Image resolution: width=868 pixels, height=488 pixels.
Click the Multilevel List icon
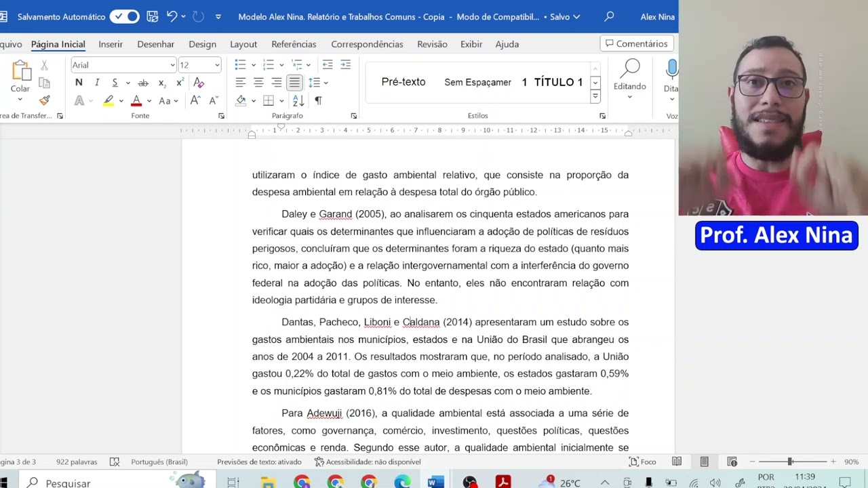(297, 65)
